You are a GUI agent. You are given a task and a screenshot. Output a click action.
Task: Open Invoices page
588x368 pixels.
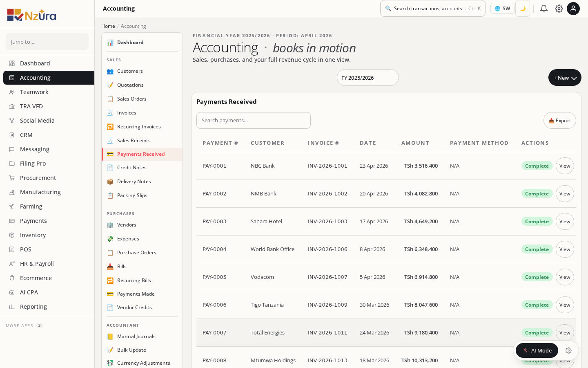[x=142, y=113]
